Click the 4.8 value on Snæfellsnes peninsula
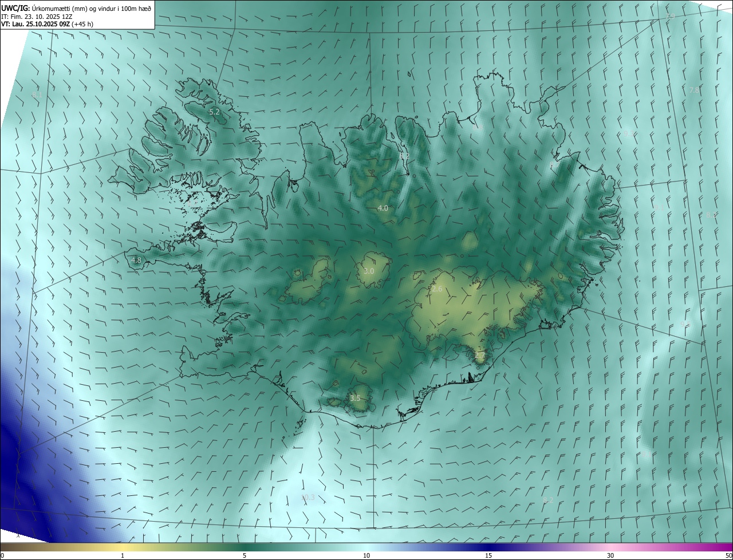Screen dimensions: 733x560 click(x=136, y=260)
